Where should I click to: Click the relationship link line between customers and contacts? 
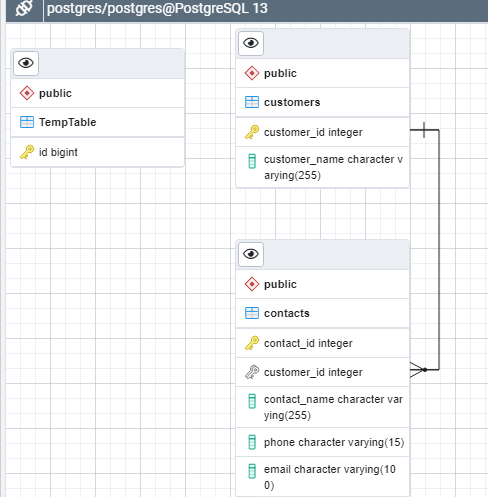pos(439,250)
